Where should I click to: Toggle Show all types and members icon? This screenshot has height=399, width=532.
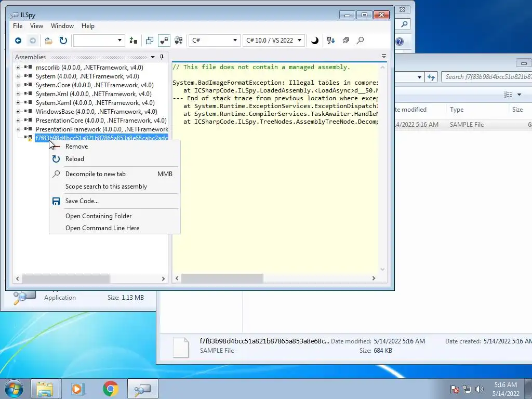point(179,41)
